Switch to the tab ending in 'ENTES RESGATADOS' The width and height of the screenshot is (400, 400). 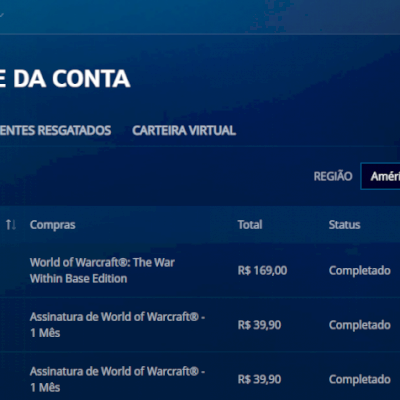tap(55, 130)
